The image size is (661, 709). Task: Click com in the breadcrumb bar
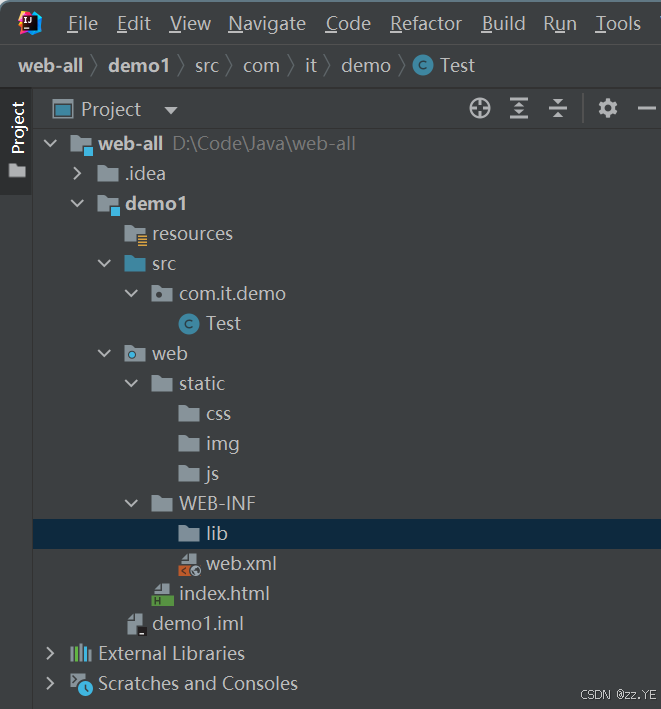[261, 66]
